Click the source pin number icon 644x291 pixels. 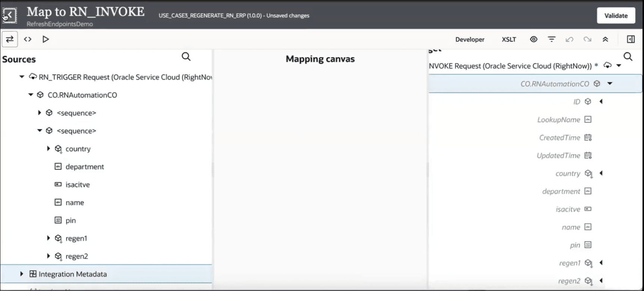(58, 220)
